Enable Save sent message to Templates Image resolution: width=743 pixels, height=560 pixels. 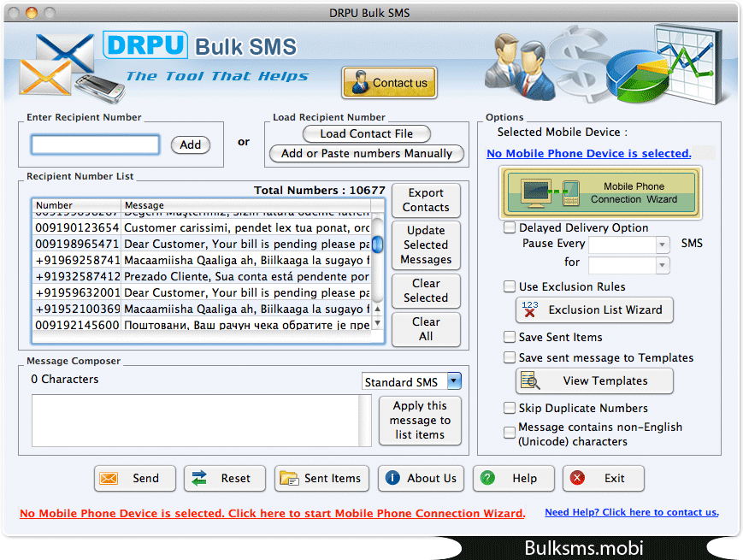(510, 357)
